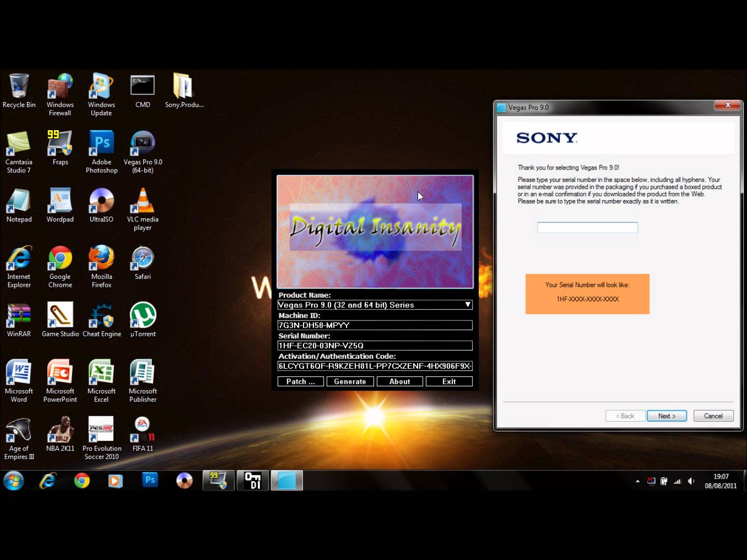Screen dimensions: 747x560
Task: Switch to Fraps on the taskbar
Action: click(218, 481)
